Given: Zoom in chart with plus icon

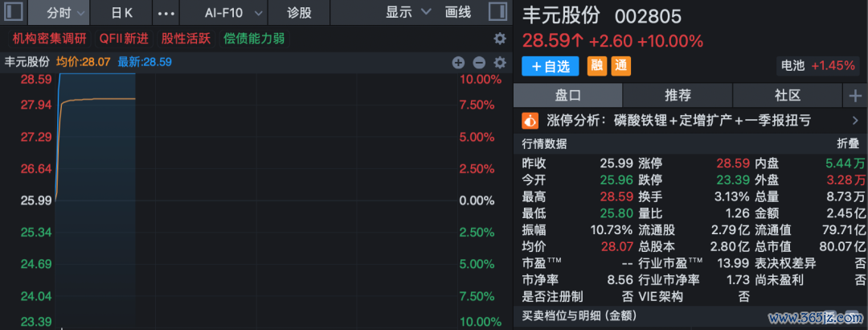Looking at the screenshot, I should pyautogui.click(x=458, y=63).
